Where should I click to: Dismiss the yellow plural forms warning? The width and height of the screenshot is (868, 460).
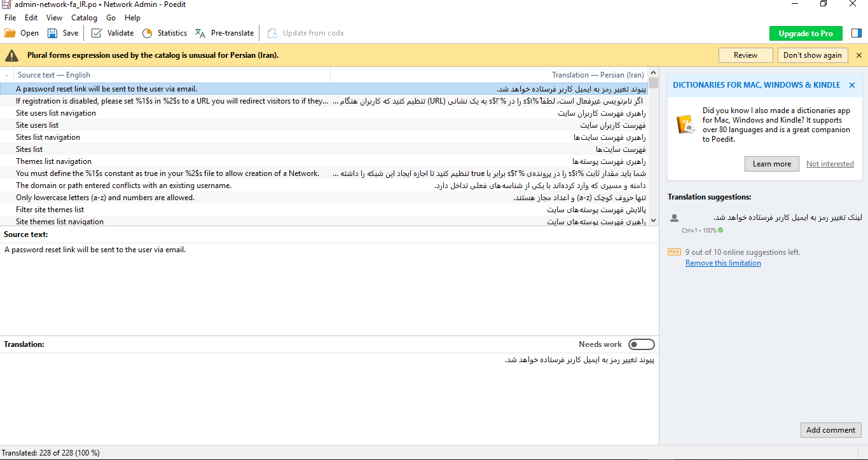[859, 55]
